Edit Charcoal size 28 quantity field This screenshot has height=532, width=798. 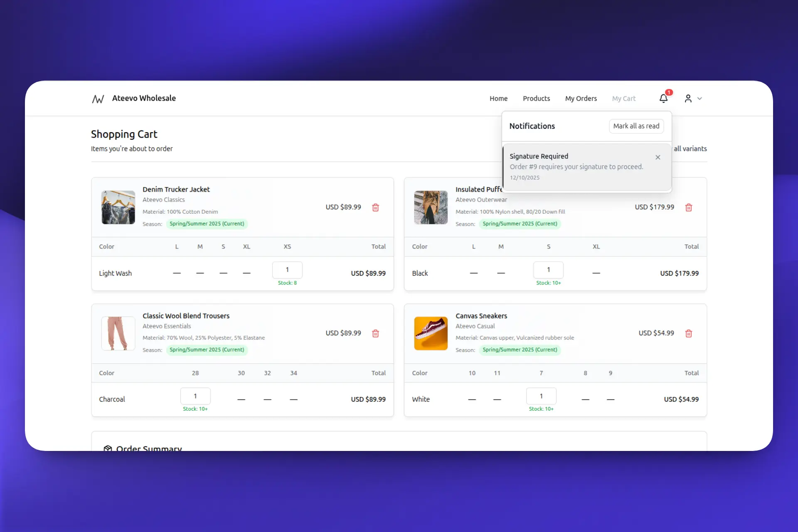click(x=195, y=396)
